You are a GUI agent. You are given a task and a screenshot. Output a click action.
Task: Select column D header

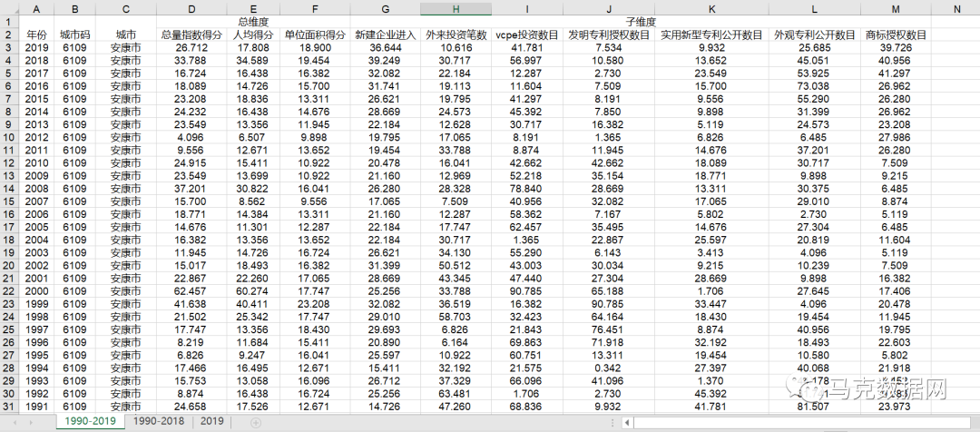[x=191, y=9]
